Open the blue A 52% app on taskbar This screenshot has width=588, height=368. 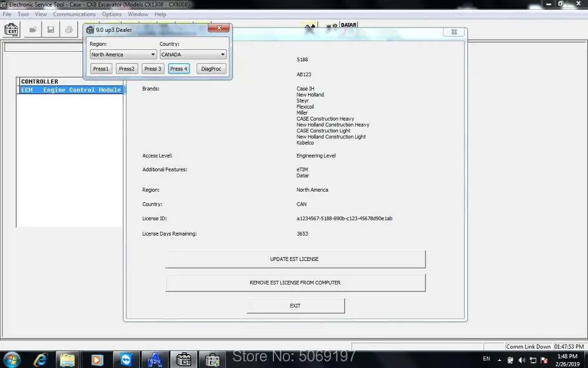coord(155,360)
